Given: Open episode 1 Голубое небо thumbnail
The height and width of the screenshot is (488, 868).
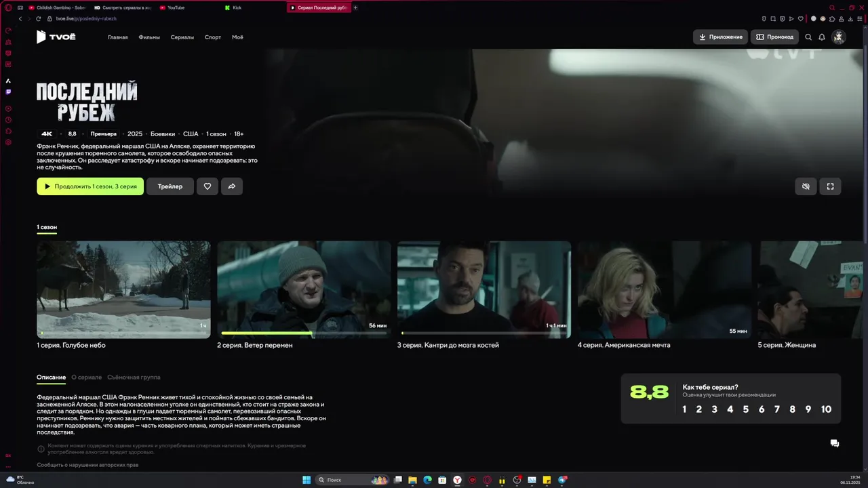Looking at the screenshot, I should (123, 289).
